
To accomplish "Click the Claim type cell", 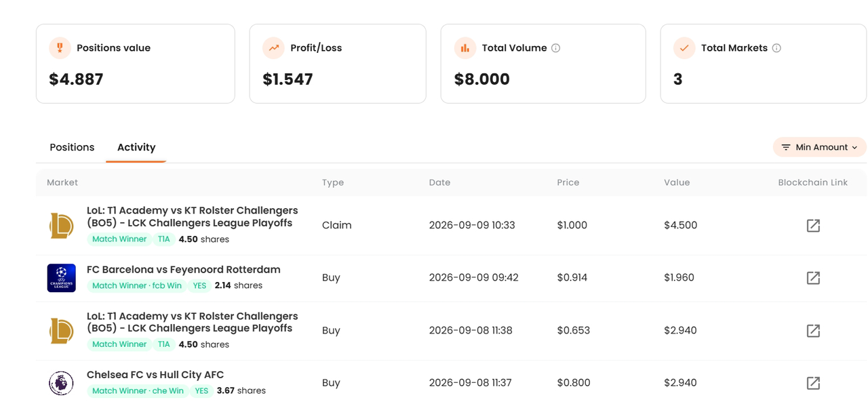I will (x=337, y=225).
